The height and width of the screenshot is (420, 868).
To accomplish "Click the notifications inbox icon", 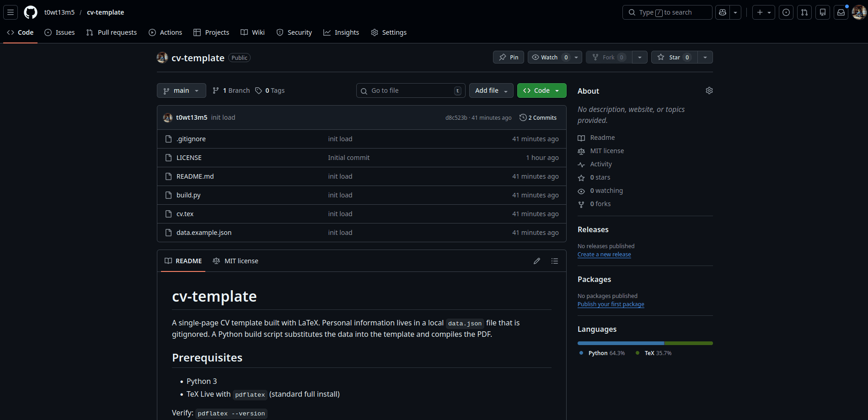I will coord(841,12).
